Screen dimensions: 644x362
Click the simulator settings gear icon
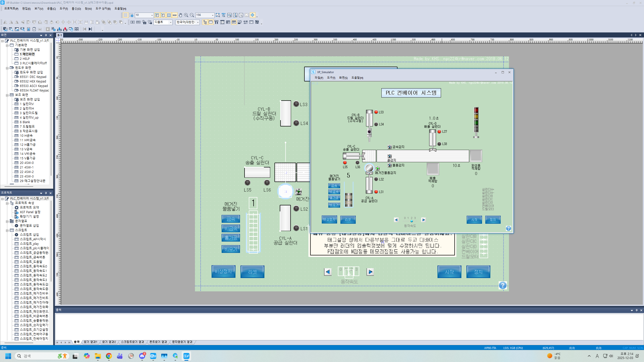(54, 29)
